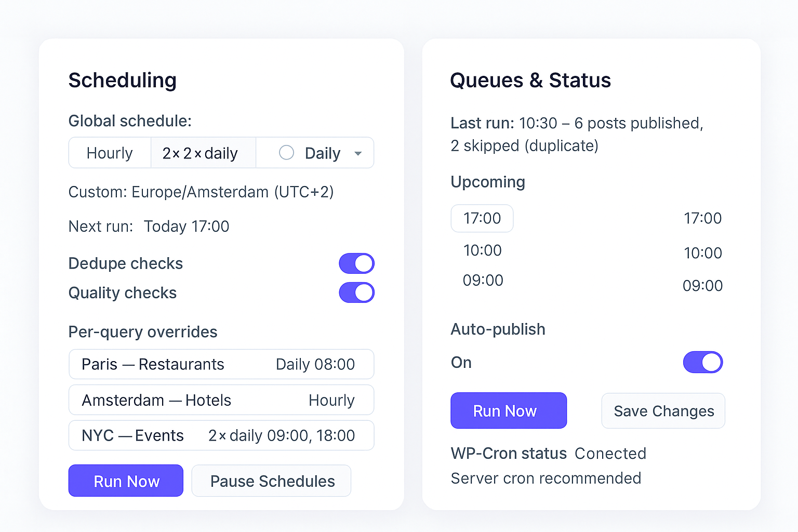The image size is (798, 532).
Task: Click the 10:00 upcoming time on the left
Action: click(x=482, y=250)
